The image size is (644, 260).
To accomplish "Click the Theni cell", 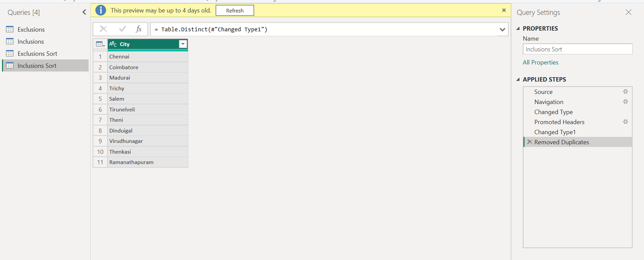I will tap(148, 120).
